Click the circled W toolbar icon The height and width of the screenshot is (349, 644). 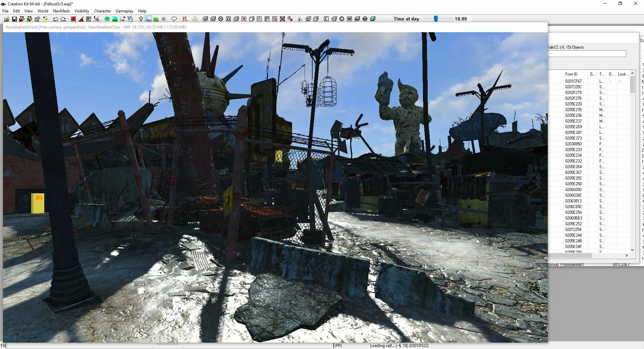pyautogui.click(x=365, y=19)
